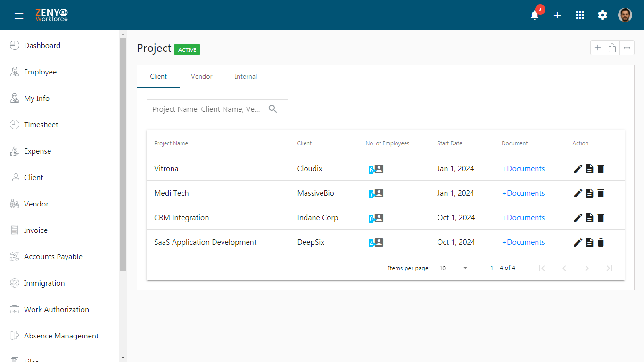
Task: Go to the last page of results
Action: pyautogui.click(x=610, y=268)
